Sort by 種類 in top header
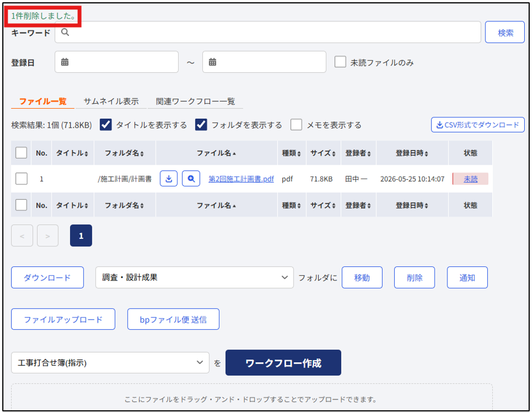532x412 pixels. pyautogui.click(x=291, y=153)
